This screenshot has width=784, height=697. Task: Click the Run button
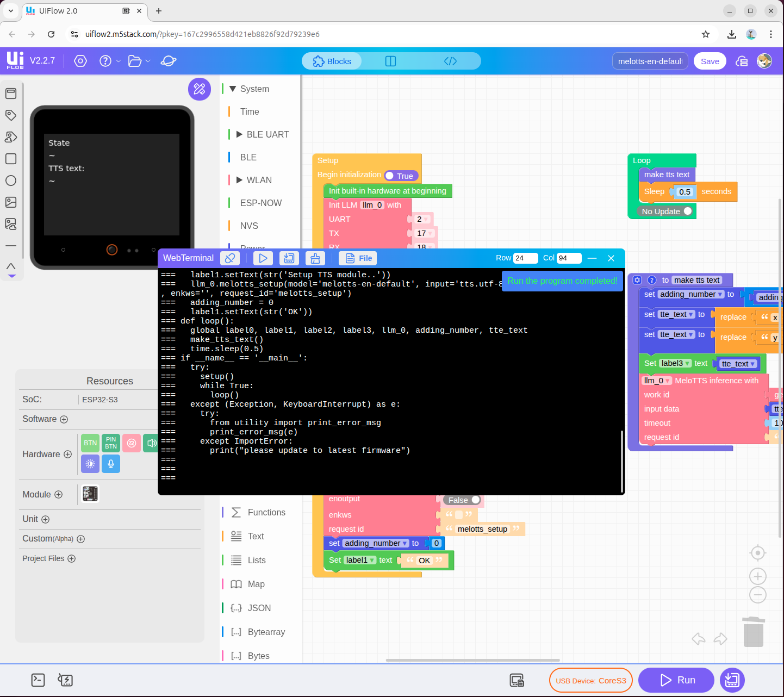pos(676,680)
